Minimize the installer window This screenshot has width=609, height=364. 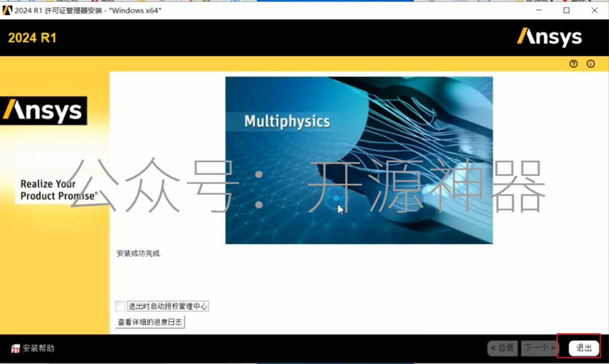(x=539, y=11)
